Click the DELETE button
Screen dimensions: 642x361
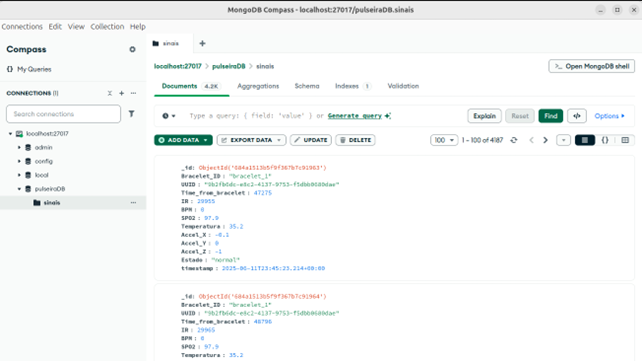pos(355,140)
